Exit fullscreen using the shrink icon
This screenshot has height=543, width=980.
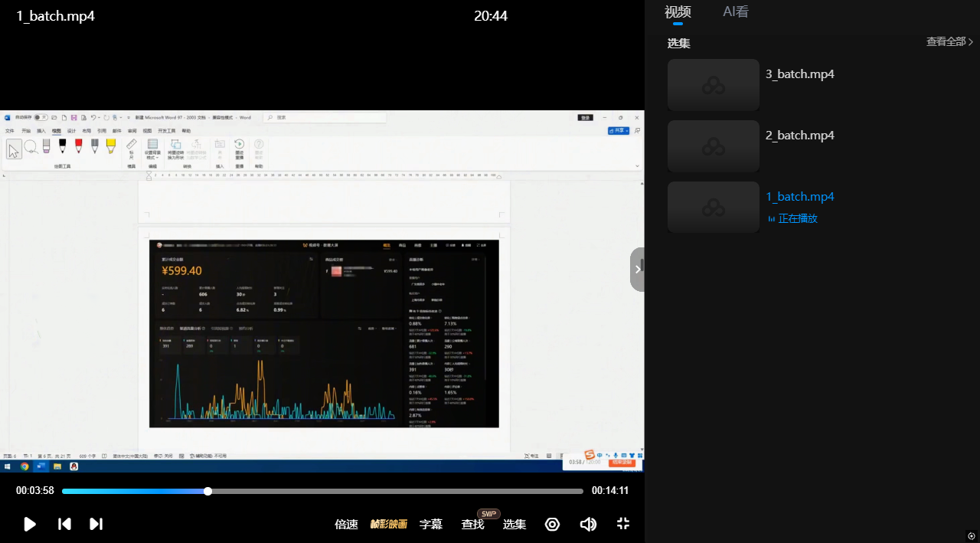pyautogui.click(x=622, y=524)
